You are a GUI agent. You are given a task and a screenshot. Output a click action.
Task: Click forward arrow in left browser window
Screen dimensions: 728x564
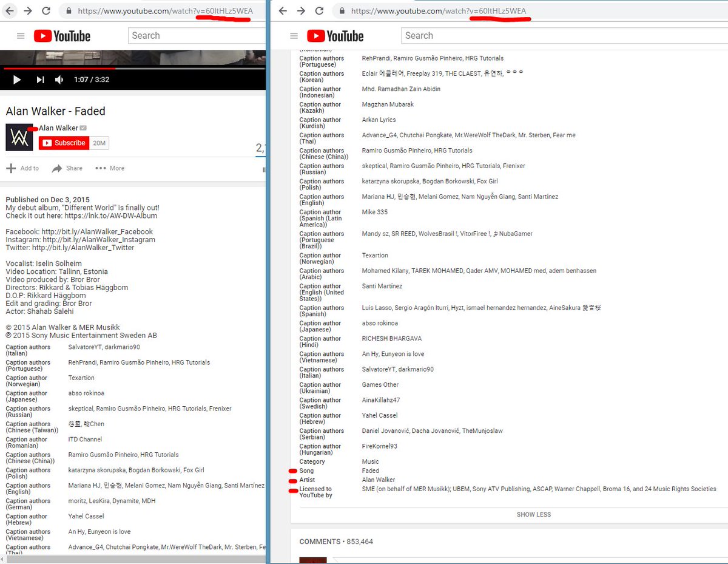coord(28,11)
